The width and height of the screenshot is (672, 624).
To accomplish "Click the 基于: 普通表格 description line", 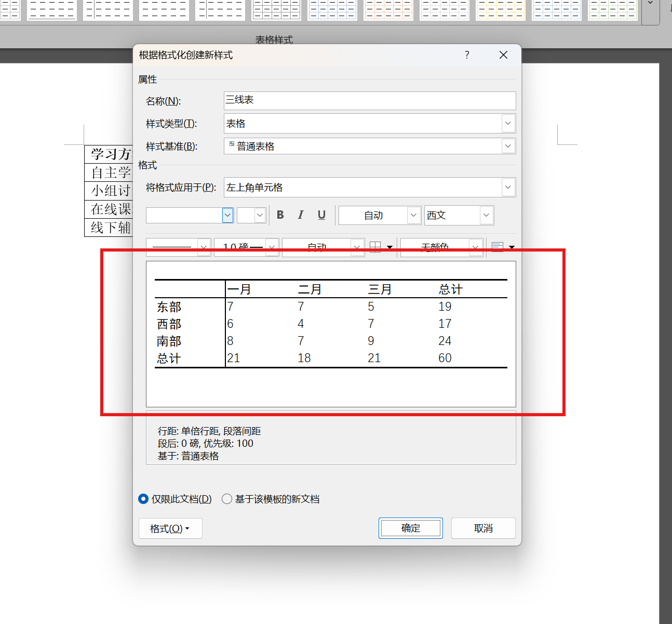I will (x=189, y=456).
